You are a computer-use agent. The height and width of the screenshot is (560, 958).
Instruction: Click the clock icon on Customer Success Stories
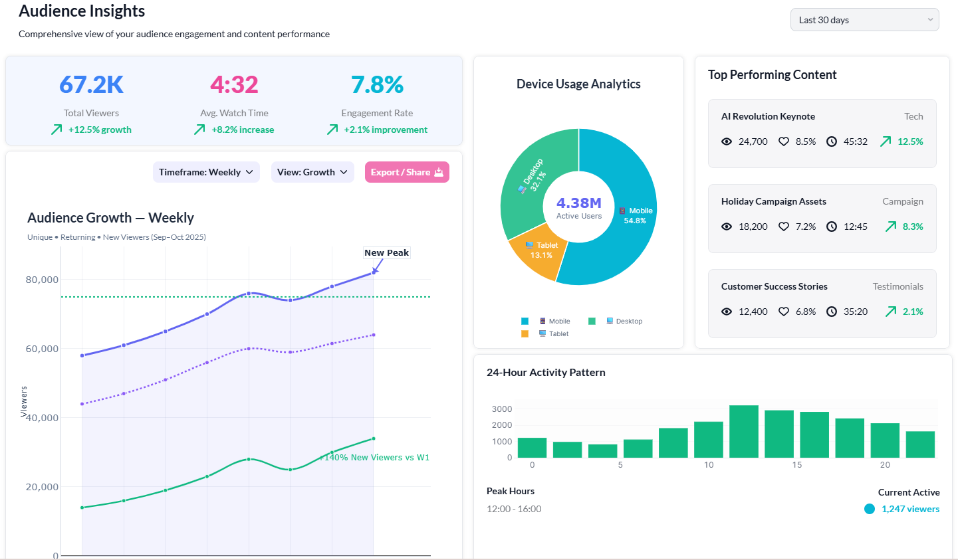click(x=832, y=312)
